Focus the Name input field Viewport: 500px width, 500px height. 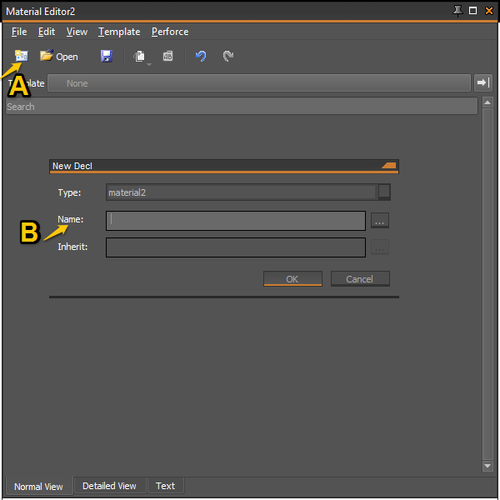click(x=236, y=221)
